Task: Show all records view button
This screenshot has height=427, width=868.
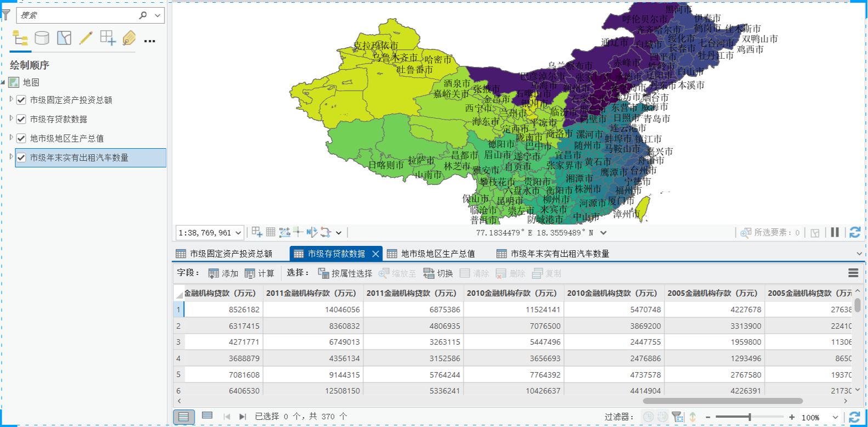Action: 184,417
